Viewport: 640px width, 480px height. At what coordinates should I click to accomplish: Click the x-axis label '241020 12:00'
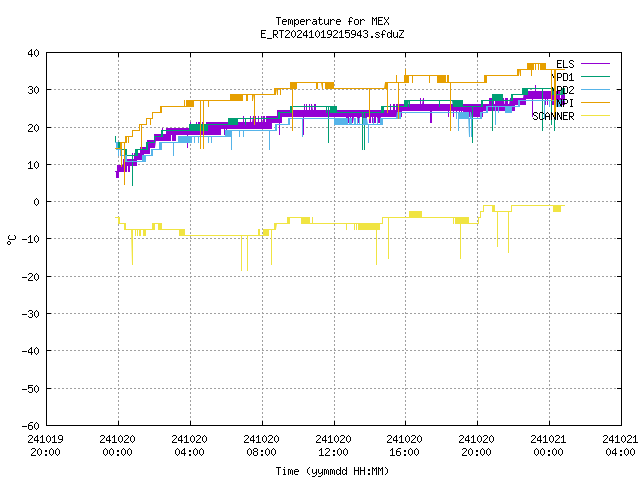click(333, 446)
